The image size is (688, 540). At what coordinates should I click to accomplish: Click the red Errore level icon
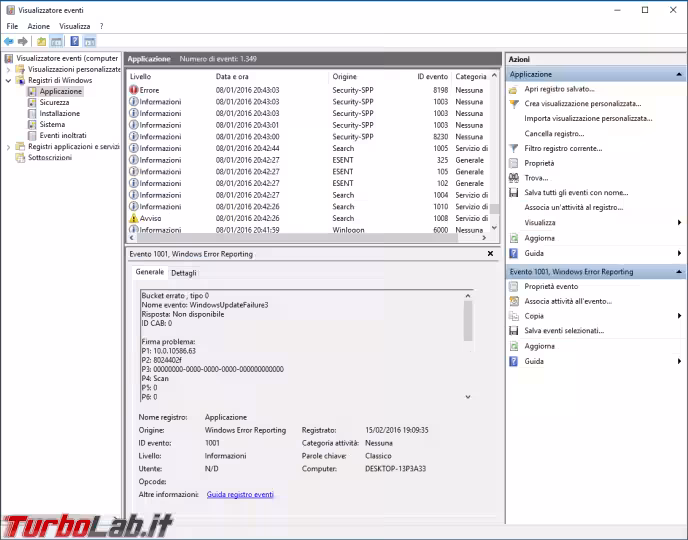(134, 89)
